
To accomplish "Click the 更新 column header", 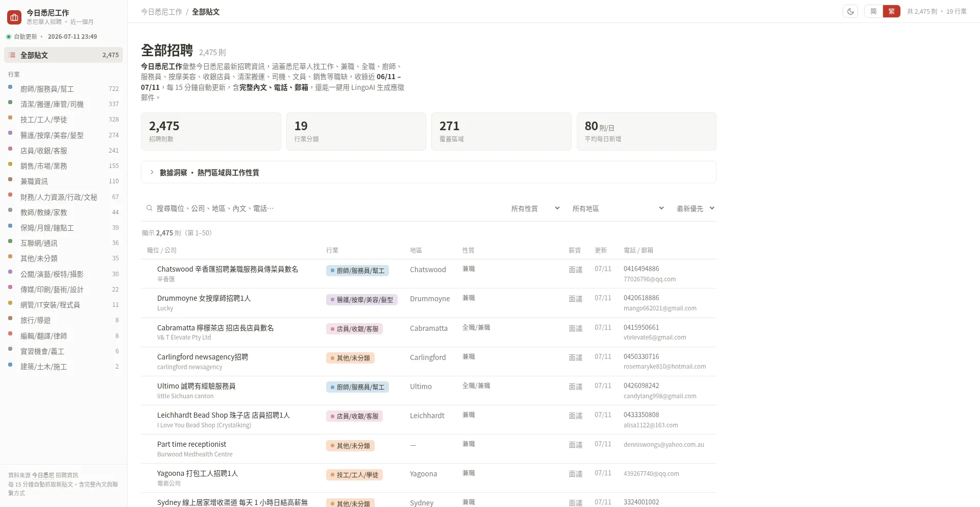I will [601, 250].
